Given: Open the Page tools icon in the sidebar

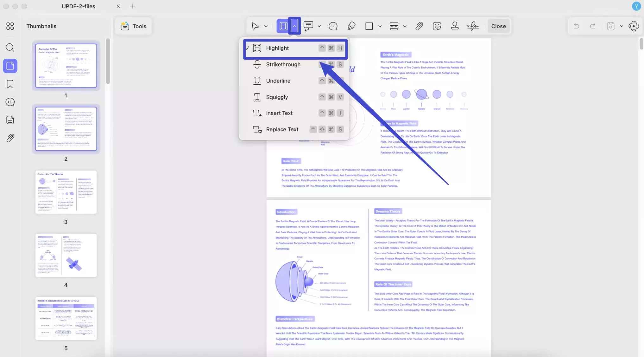Looking at the screenshot, I should [x=10, y=120].
